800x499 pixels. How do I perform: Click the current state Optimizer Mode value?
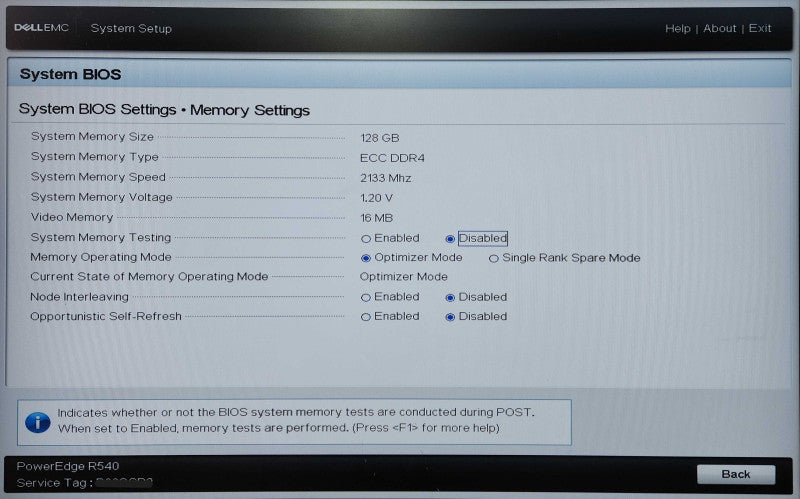click(x=404, y=277)
